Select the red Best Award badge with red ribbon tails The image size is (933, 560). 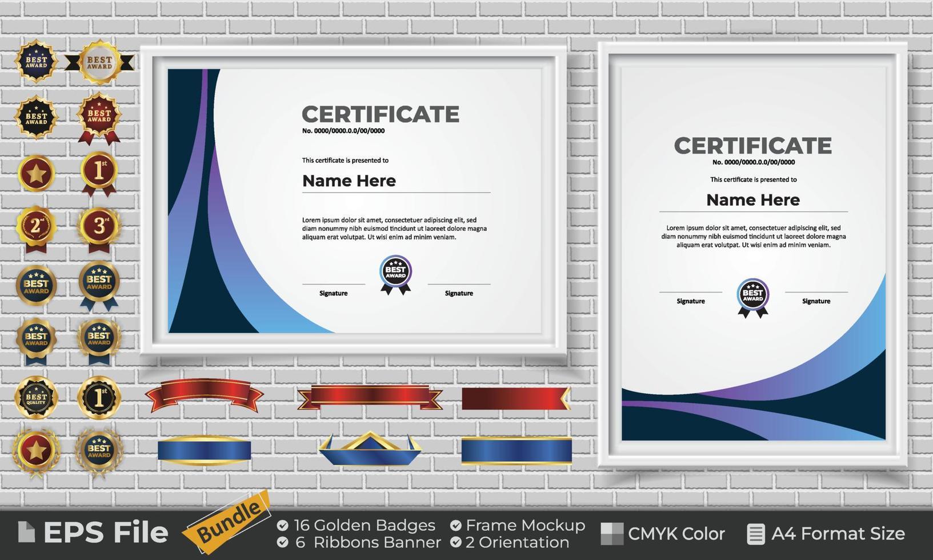pyautogui.click(x=99, y=118)
